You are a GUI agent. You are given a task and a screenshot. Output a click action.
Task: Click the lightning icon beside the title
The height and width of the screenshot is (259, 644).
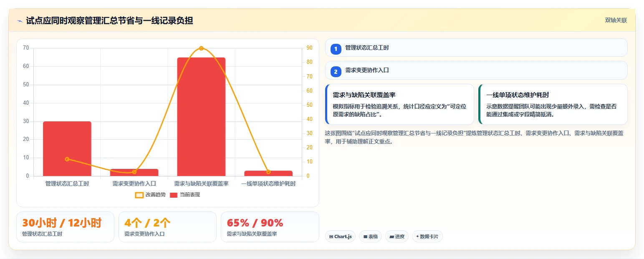20,21
